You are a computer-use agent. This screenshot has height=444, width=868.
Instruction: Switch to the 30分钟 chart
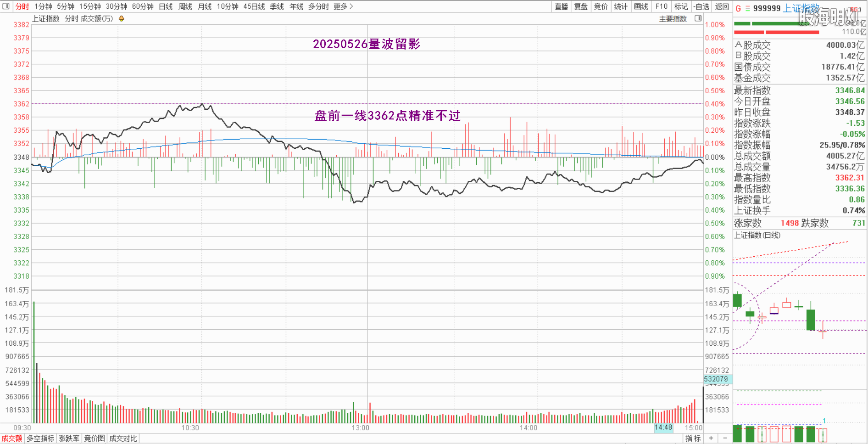point(117,6)
